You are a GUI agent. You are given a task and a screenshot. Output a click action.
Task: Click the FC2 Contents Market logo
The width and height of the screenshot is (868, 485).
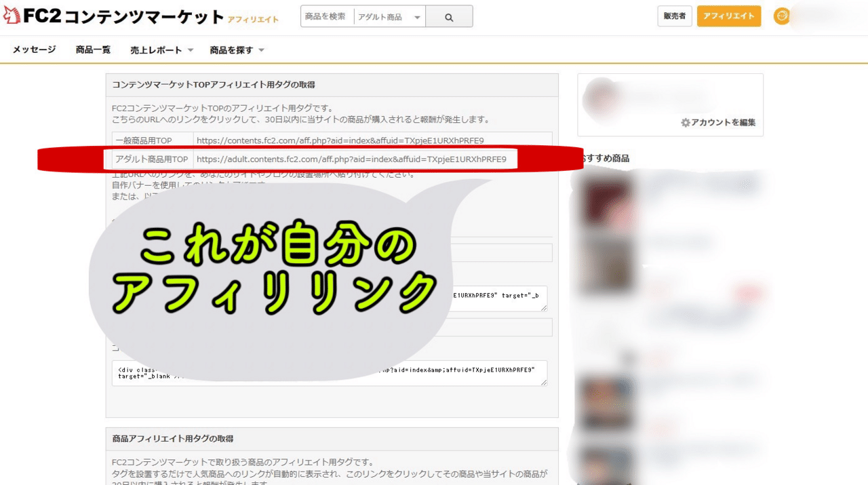pos(114,17)
